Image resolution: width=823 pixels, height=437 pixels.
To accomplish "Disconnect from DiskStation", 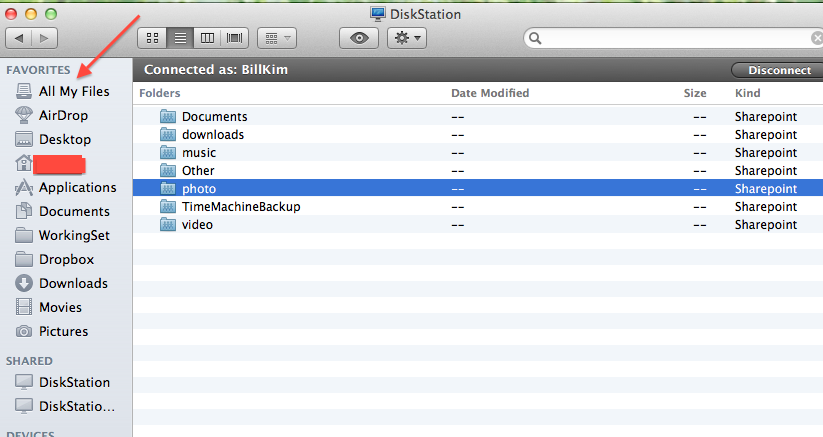I will [x=779, y=70].
